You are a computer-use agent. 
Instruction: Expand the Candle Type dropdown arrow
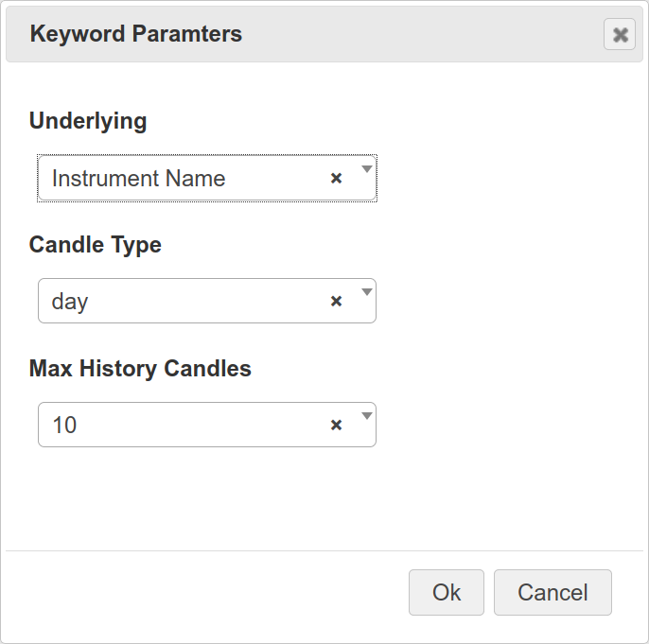pos(367,293)
